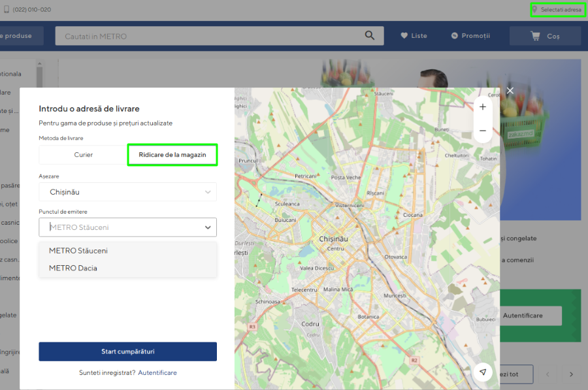Image resolution: width=588 pixels, height=390 pixels.
Task: Click the locate me arrow icon on map
Action: point(483,372)
